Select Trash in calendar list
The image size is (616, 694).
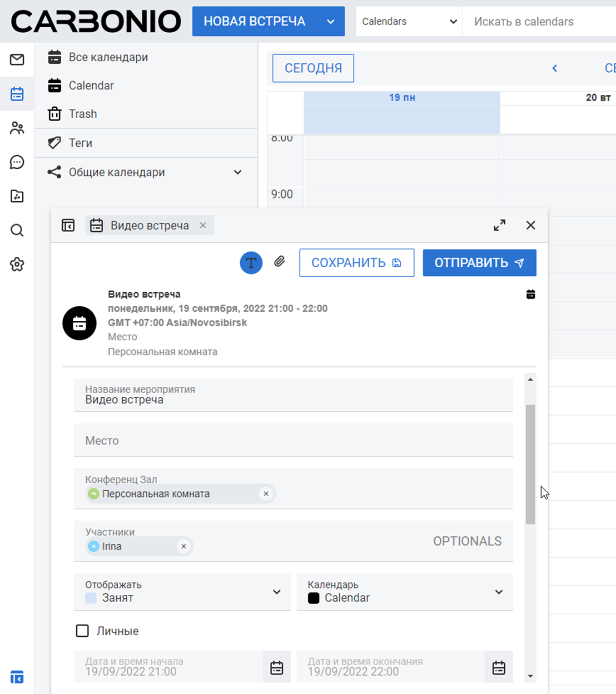point(83,114)
